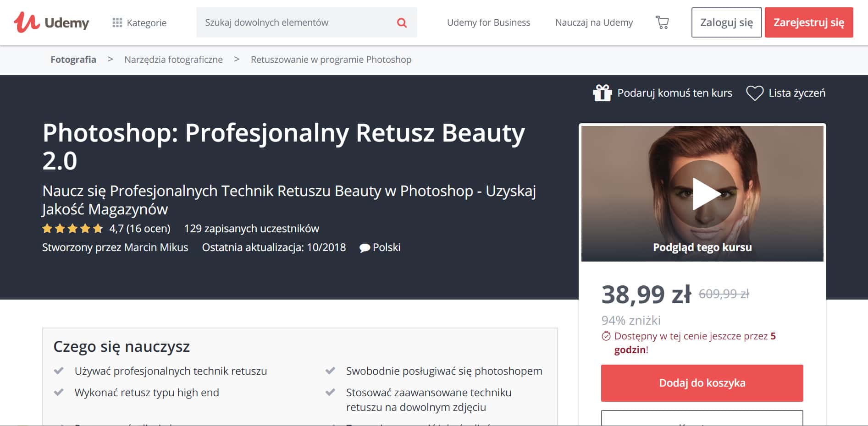Image resolution: width=868 pixels, height=426 pixels.
Task: Go to Fotografia breadcrumb
Action: coord(73,60)
